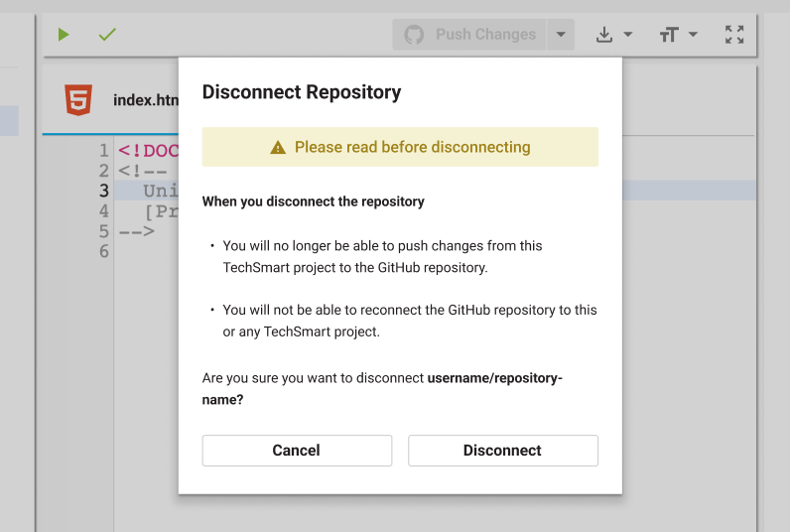790x532 pixels.
Task: Click the "Disconnect Repository" dialog title
Action: click(x=302, y=92)
